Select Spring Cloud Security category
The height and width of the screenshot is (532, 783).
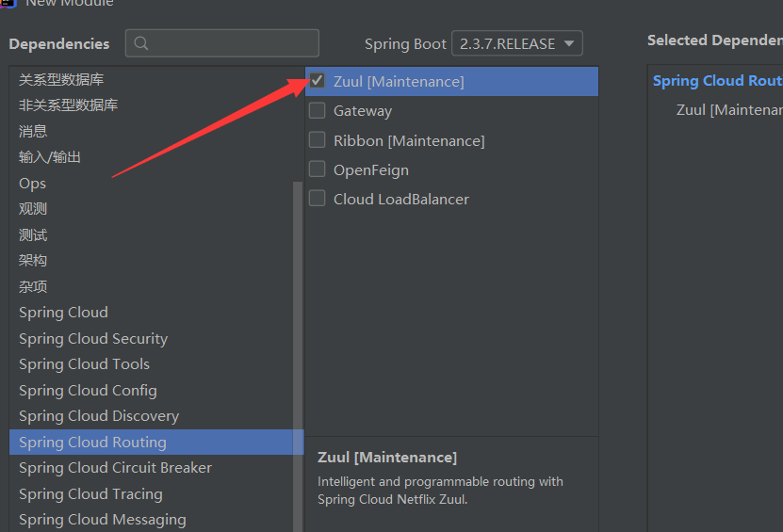(x=93, y=338)
